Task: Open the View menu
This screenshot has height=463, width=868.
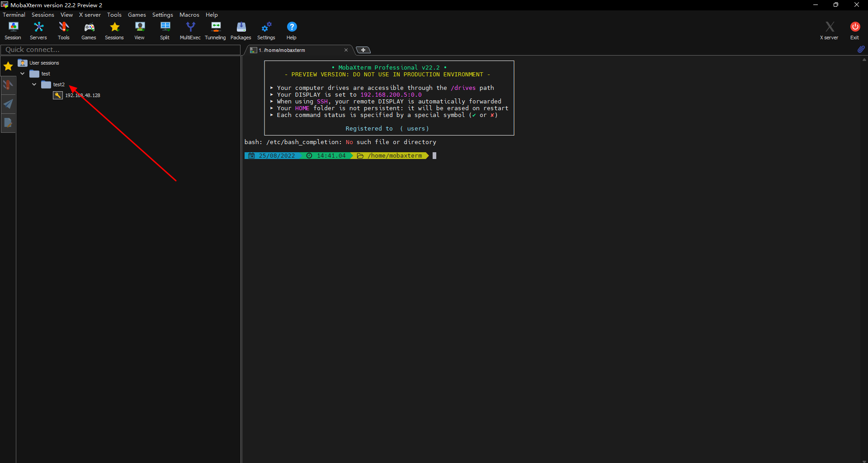Action: click(x=66, y=15)
